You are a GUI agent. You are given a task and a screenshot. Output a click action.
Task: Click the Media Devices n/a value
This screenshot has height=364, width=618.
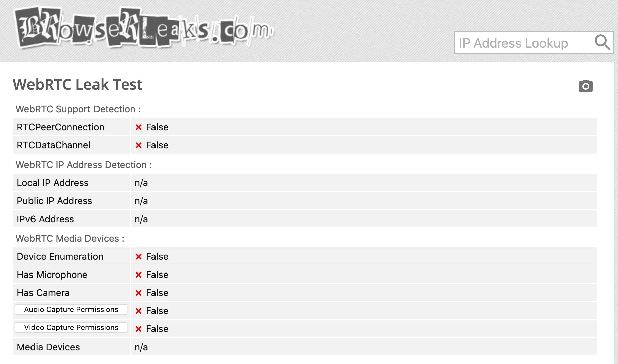tap(141, 347)
